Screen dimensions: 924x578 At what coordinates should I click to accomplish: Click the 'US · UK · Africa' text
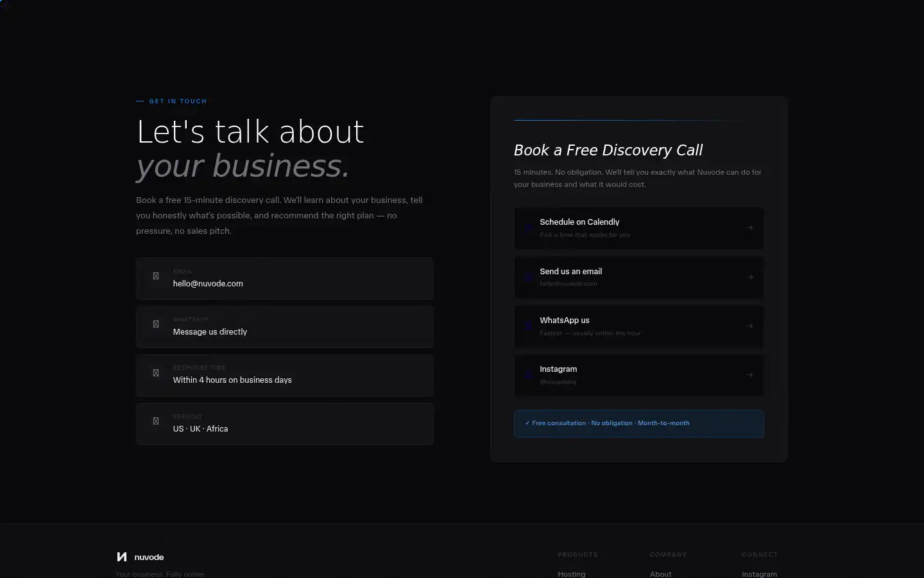[200, 428]
